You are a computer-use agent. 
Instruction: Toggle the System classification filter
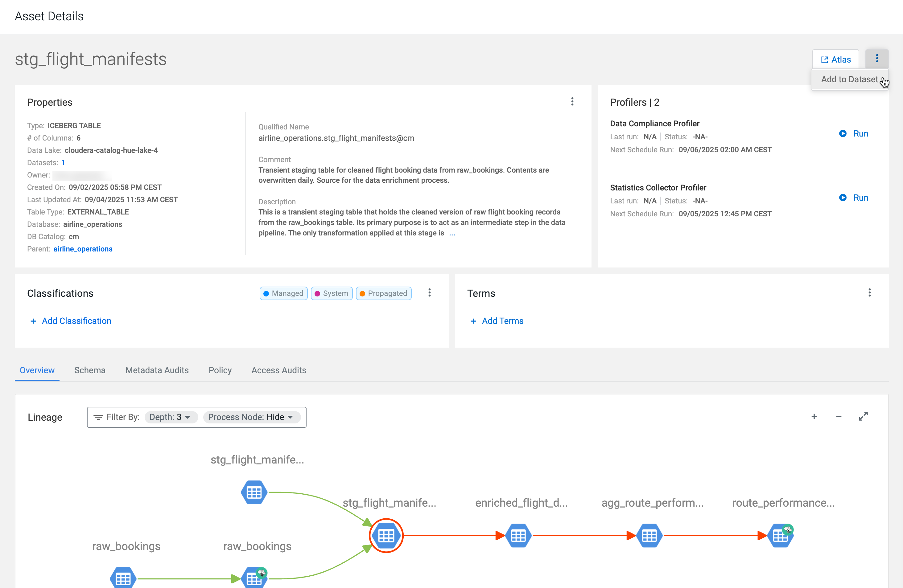pos(331,293)
